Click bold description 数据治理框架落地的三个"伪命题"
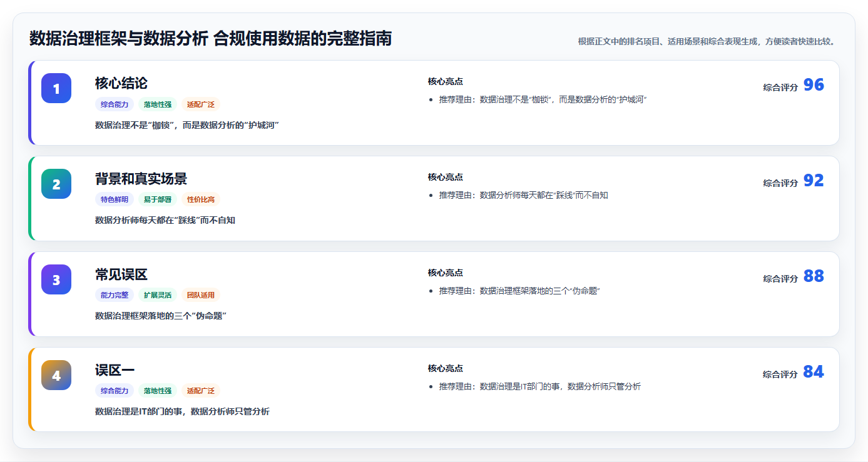The height and width of the screenshot is (462, 868). pos(161,316)
